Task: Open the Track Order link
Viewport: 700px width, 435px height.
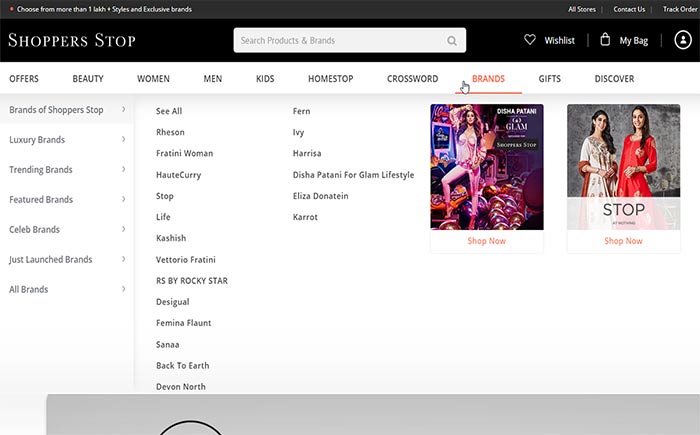Action: tap(680, 9)
